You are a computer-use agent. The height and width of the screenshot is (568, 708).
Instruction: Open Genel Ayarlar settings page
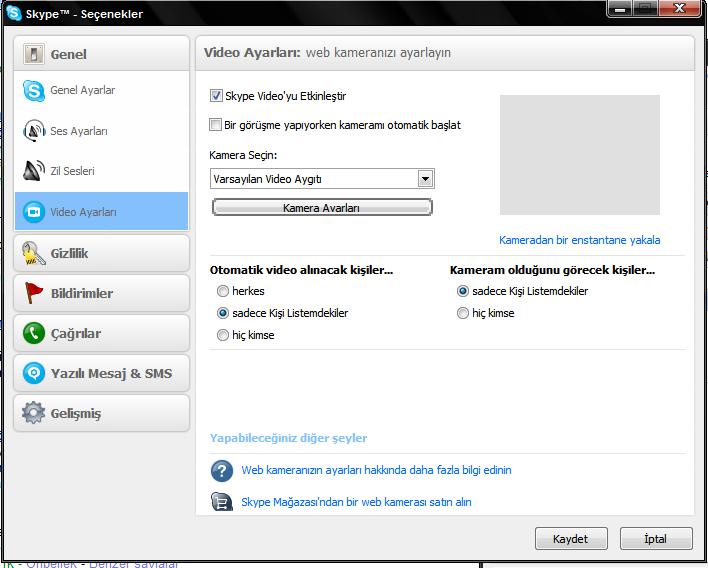coord(102,91)
